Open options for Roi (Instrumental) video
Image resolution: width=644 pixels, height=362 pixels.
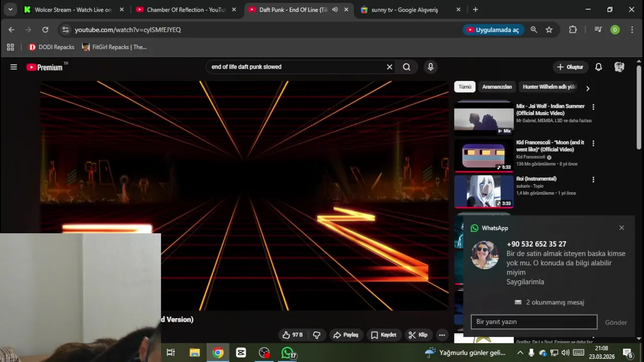(x=593, y=179)
